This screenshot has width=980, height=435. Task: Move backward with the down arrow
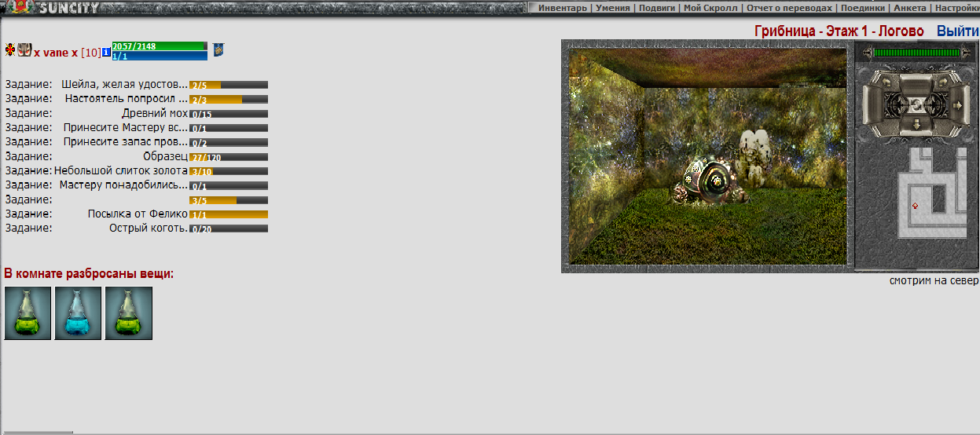[x=916, y=124]
